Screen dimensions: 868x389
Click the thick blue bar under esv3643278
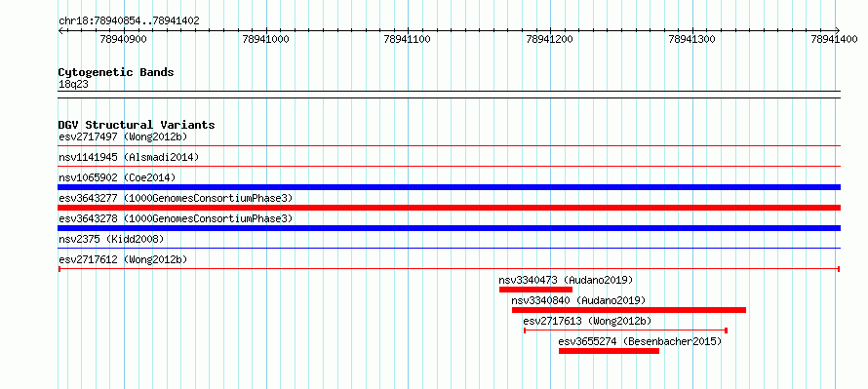(x=449, y=228)
